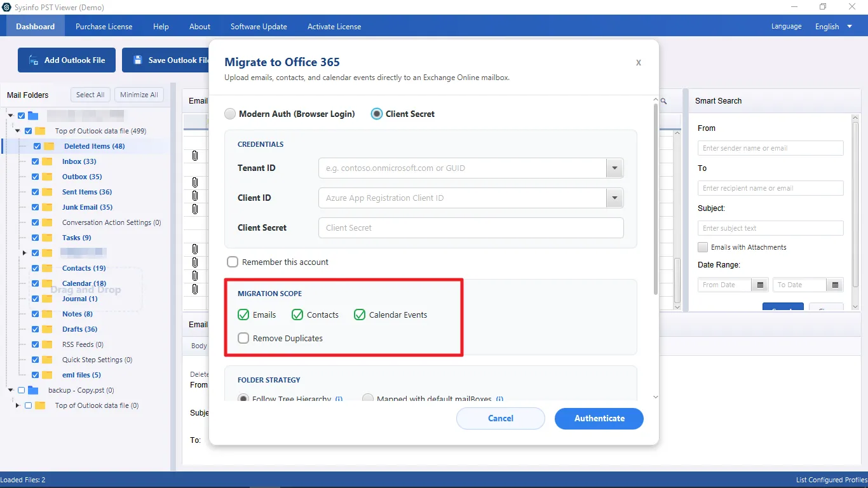Image resolution: width=868 pixels, height=488 pixels.
Task: Click the Client Secret input field
Action: click(471, 227)
